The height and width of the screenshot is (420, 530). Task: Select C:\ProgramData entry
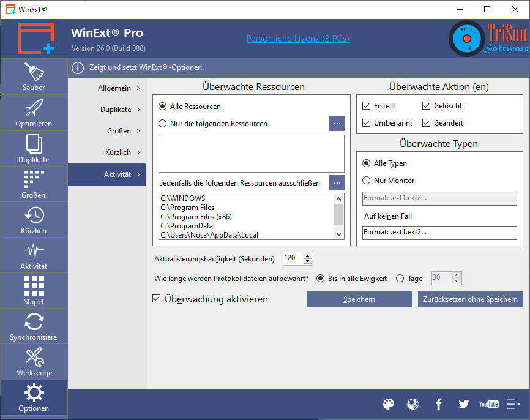[x=187, y=225]
